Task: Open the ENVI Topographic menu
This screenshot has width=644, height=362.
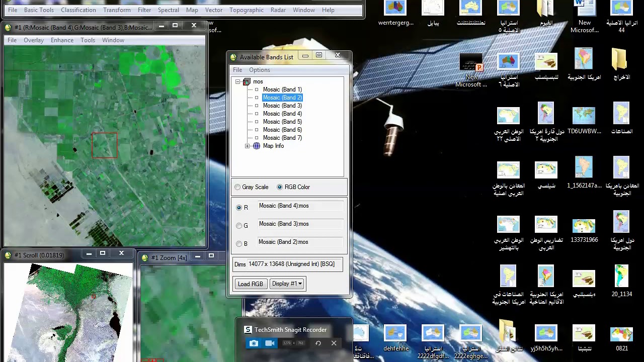Action: pyautogui.click(x=247, y=10)
